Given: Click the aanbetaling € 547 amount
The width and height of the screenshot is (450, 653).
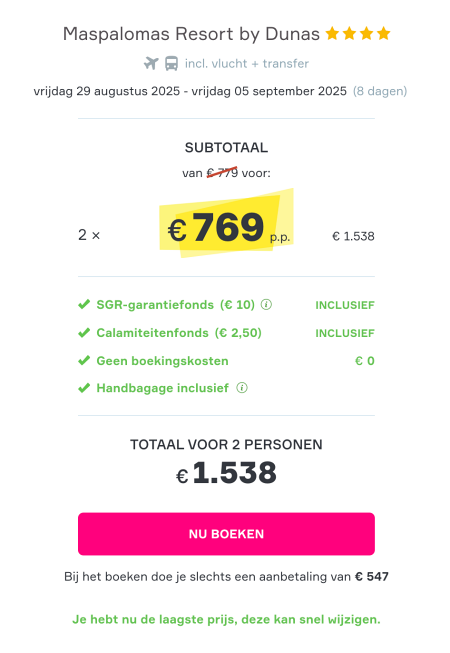Looking at the screenshot, I should [x=371, y=577].
